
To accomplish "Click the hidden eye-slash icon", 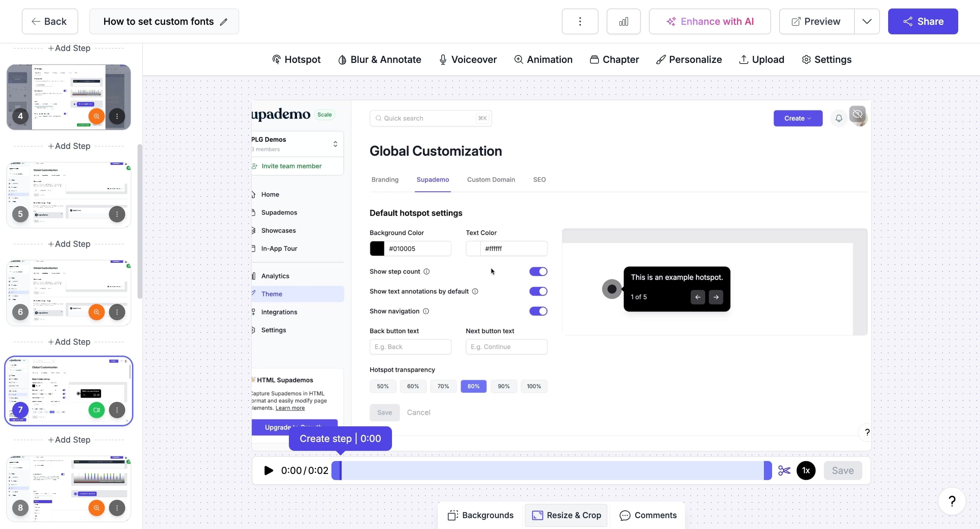I will (857, 114).
